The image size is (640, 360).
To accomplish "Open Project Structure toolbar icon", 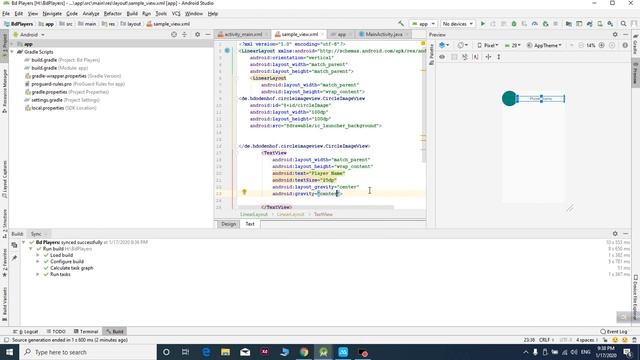I will pyautogui.click(x=569, y=24).
